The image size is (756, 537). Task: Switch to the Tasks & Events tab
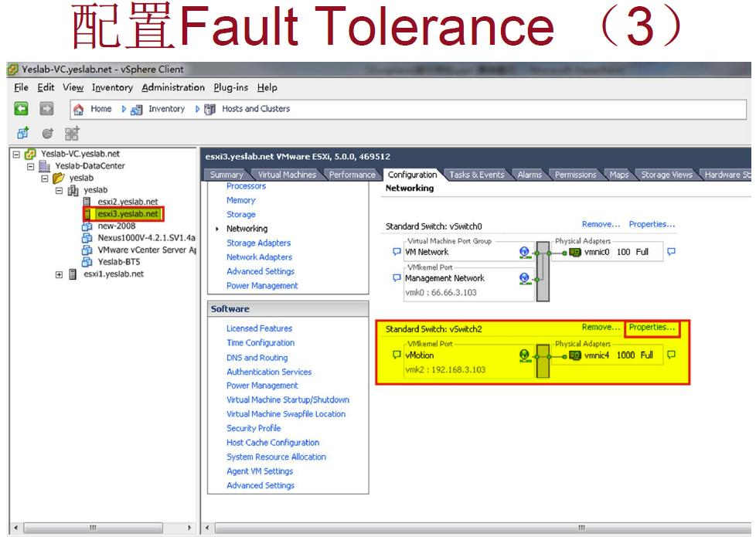[x=477, y=175]
